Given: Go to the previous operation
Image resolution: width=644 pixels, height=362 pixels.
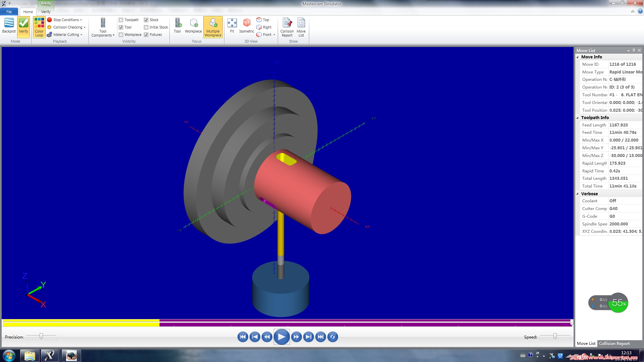Looking at the screenshot, I should pos(255,337).
